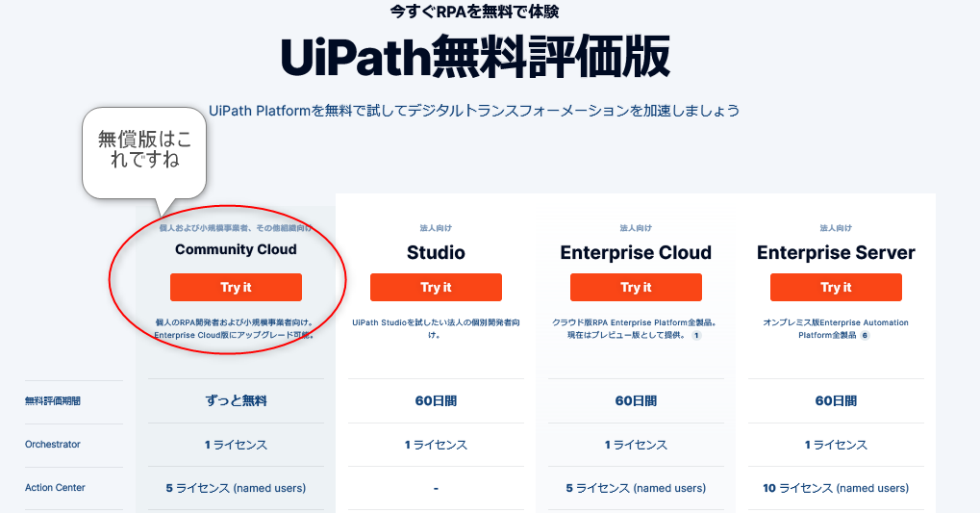The image size is (980, 513).
Task: Click Enterprise Server's 10 ライセンス Action Center cell
Action: click(836, 488)
